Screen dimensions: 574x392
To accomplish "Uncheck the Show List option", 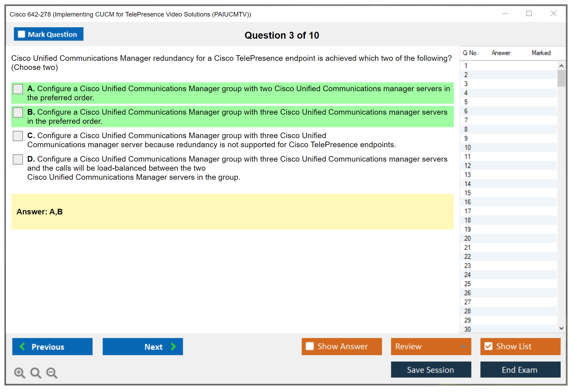I will pyautogui.click(x=488, y=346).
